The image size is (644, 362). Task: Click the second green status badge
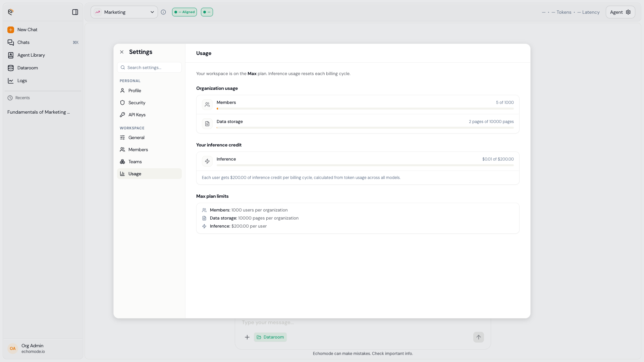pyautogui.click(x=207, y=12)
